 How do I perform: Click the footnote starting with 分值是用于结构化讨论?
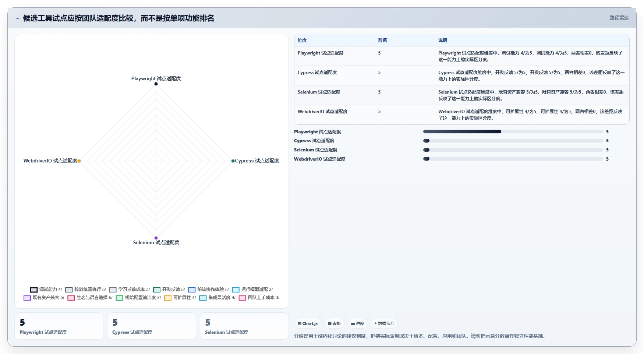pyautogui.click(x=420, y=336)
